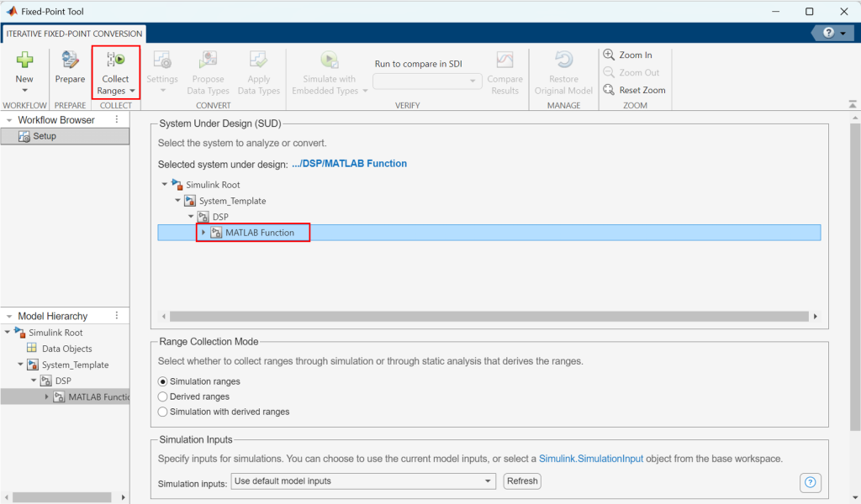Open the Simulation inputs dropdown
This screenshot has width=861, height=504.
click(x=363, y=481)
